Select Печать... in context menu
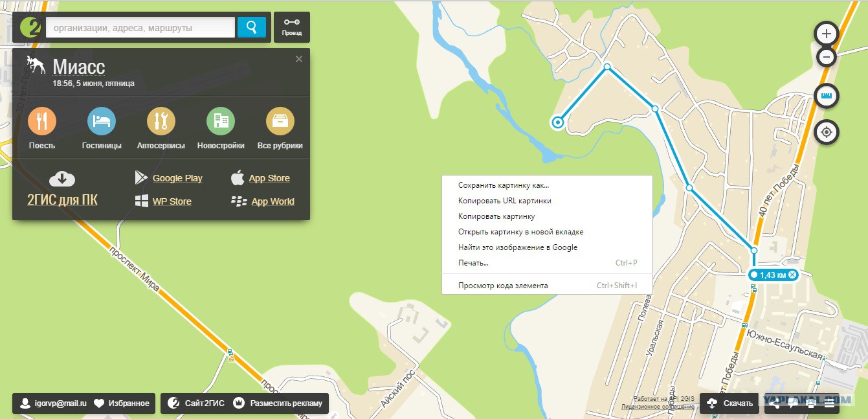868x419 pixels. (x=547, y=263)
